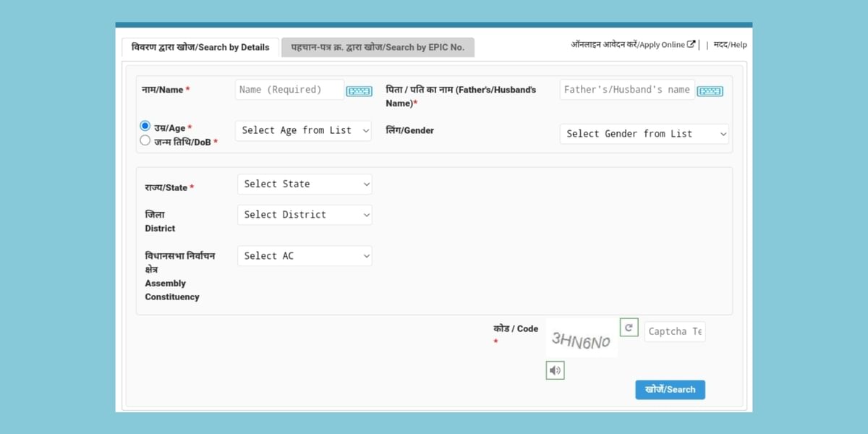Click the Gender label text
This screenshot has width=868, height=434.
(410, 130)
